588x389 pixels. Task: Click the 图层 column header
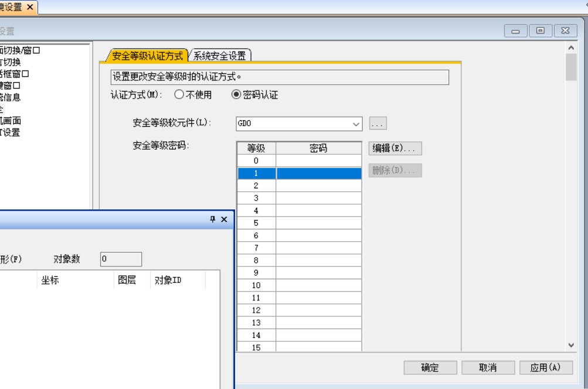127,280
